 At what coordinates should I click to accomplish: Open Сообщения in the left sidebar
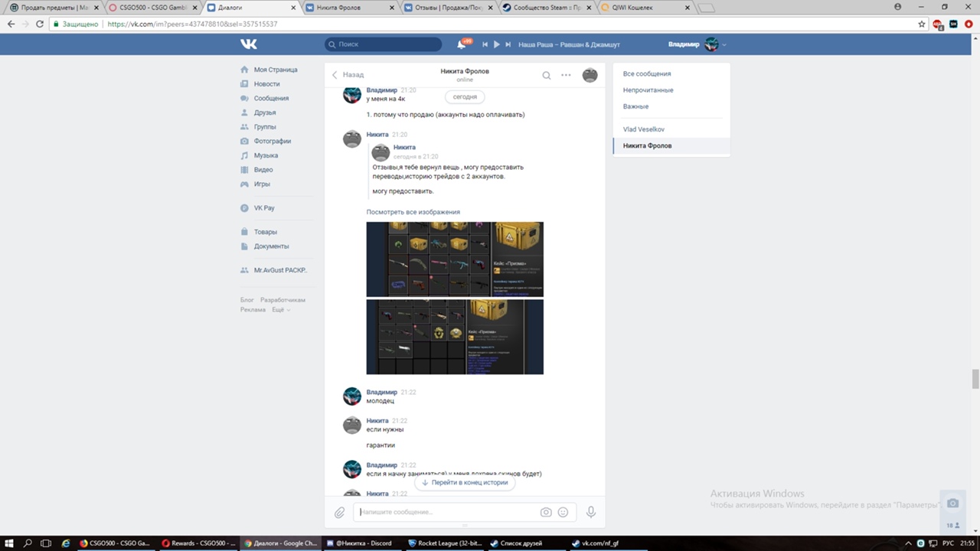pyautogui.click(x=271, y=98)
